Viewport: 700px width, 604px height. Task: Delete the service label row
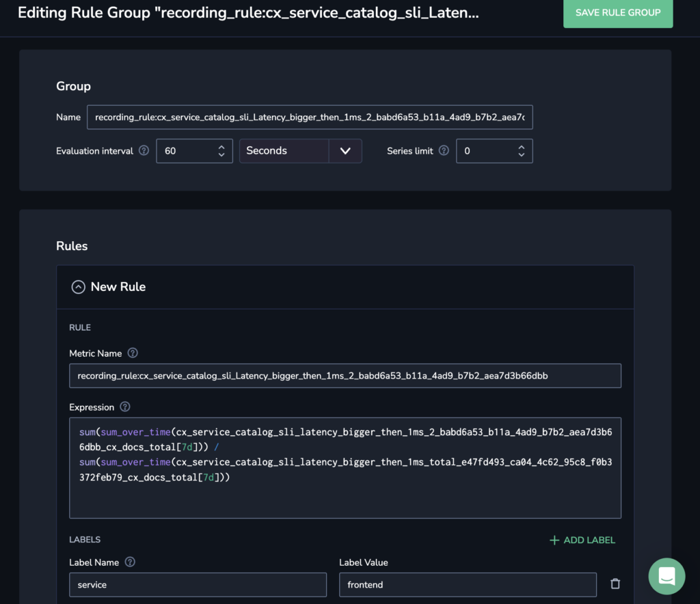click(615, 584)
